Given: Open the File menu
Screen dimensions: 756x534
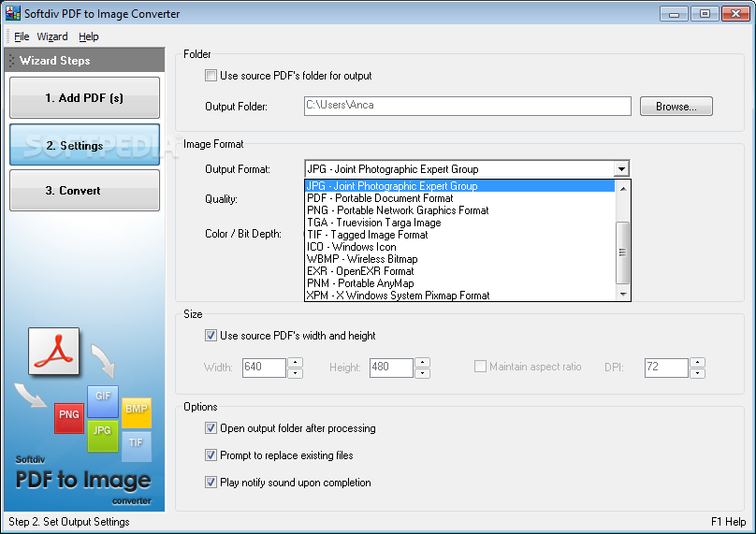Looking at the screenshot, I should click(x=22, y=36).
